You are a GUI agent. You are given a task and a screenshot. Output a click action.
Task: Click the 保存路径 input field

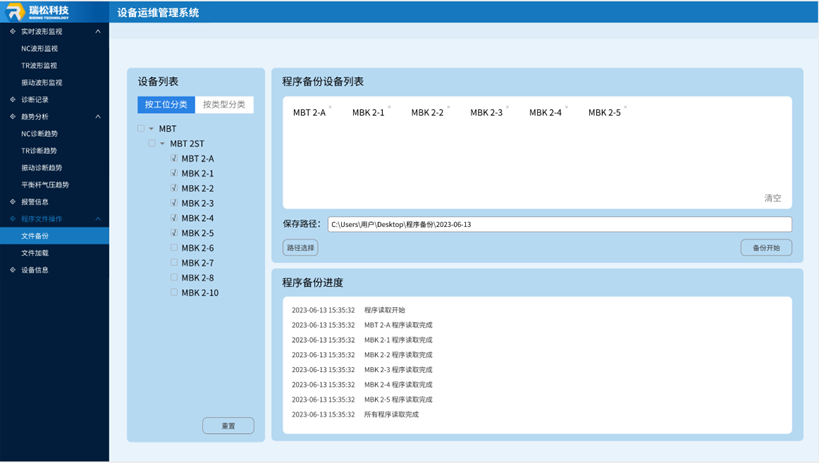tap(558, 225)
